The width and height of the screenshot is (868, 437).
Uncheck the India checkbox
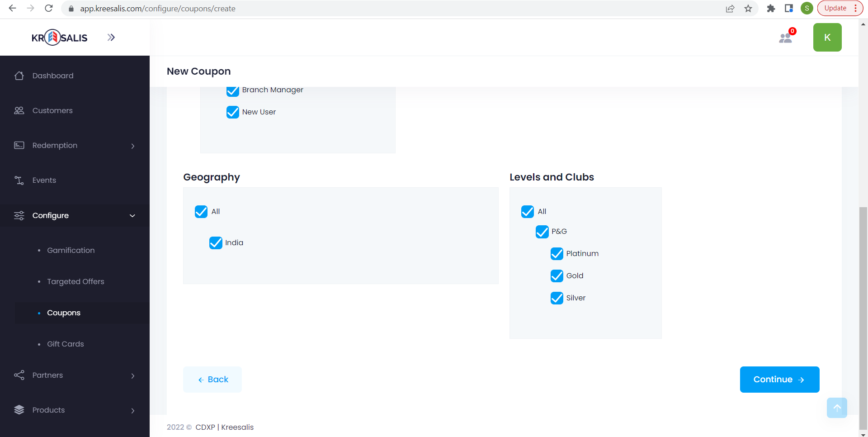(x=216, y=243)
